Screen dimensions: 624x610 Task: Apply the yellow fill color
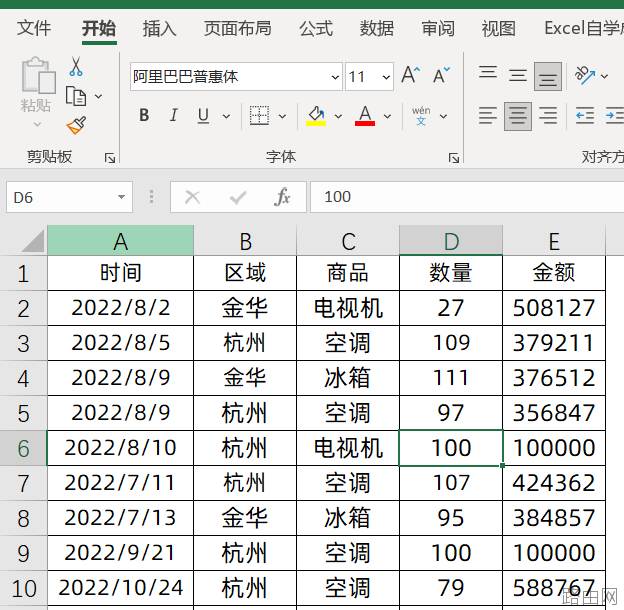click(316, 116)
